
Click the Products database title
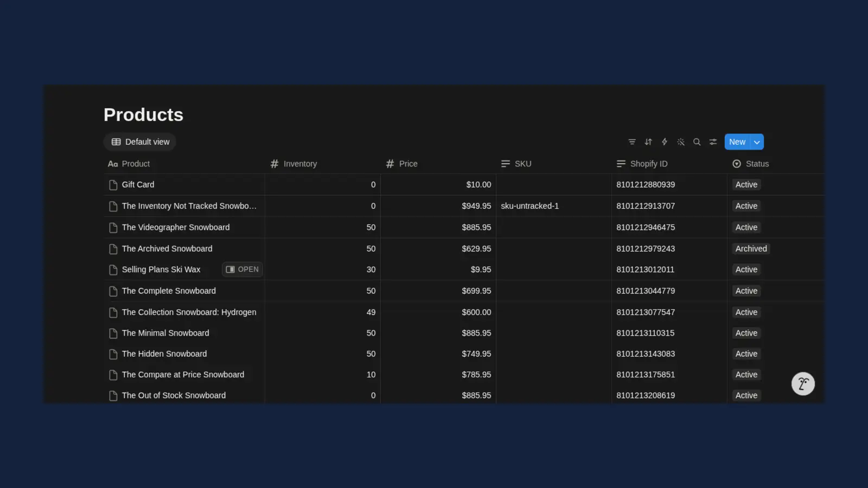[143, 115]
